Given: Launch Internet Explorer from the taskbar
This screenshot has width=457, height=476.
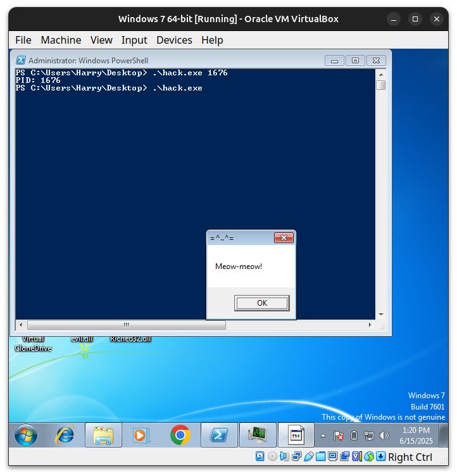Looking at the screenshot, I should (65, 435).
